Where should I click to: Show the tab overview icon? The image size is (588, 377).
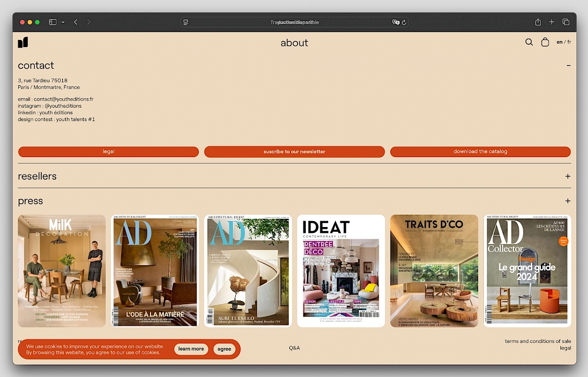(566, 22)
